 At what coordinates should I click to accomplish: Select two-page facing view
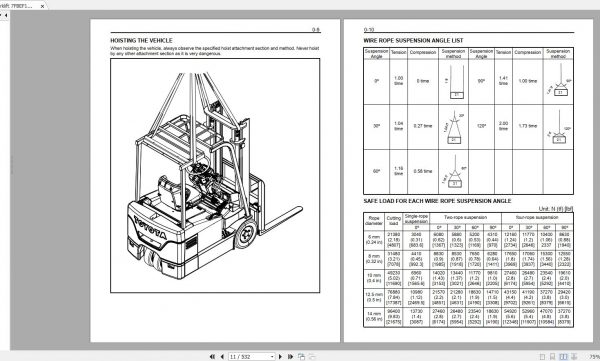point(563,356)
